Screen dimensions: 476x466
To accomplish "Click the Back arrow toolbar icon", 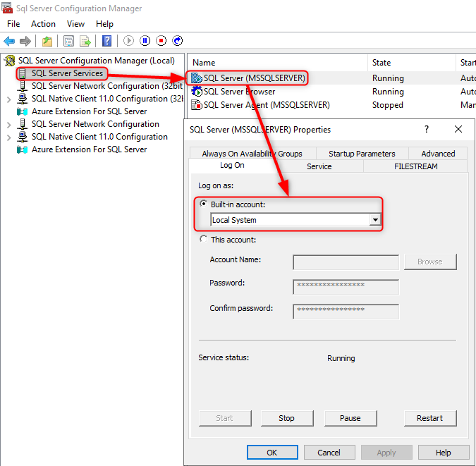I will [9, 41].
